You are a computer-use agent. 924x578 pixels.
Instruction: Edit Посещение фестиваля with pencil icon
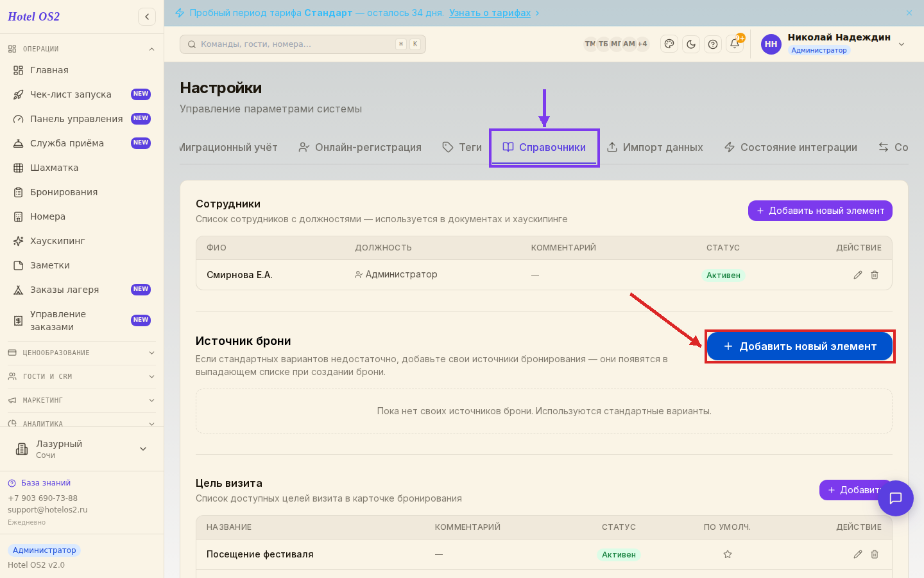[858, 554]
